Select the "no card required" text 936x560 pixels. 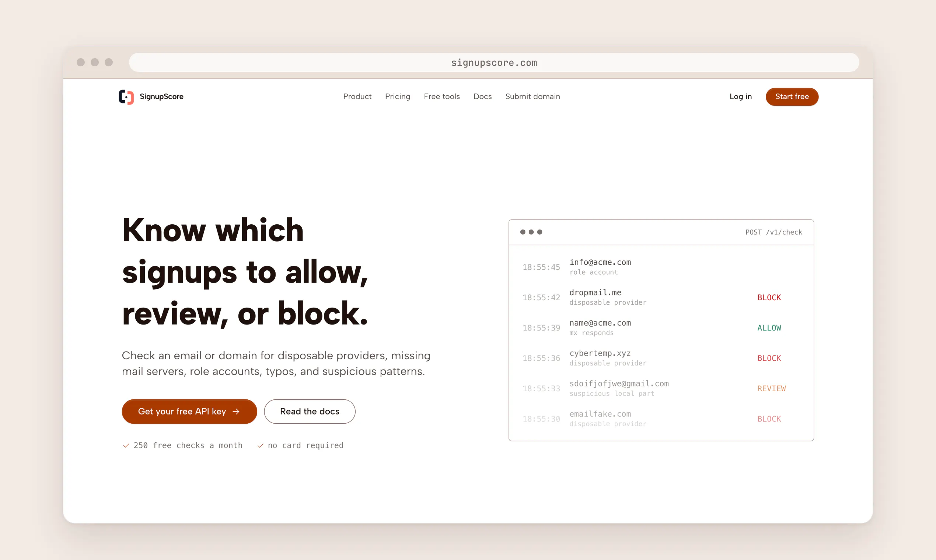coord(306,445)
